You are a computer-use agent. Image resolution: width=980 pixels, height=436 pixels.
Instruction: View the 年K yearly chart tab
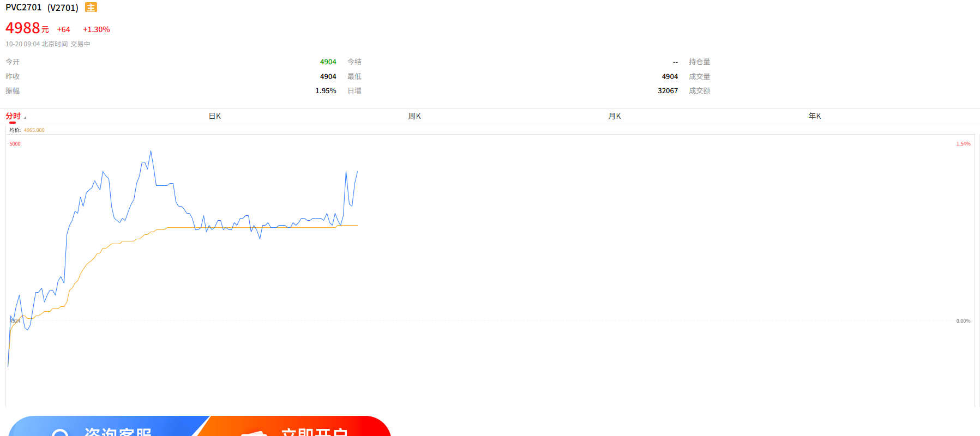coord(815,116)
